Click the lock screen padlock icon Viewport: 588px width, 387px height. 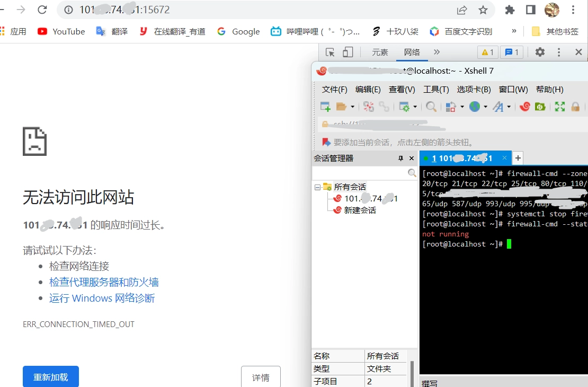coord(575,107)
